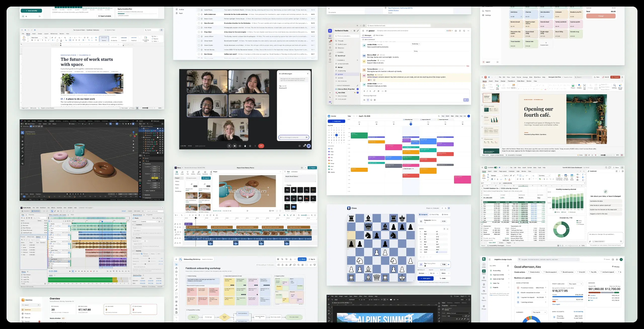Send the in-call message with arrow icon
The height and width of the screenshot is (329, 644).
[307, 137]
